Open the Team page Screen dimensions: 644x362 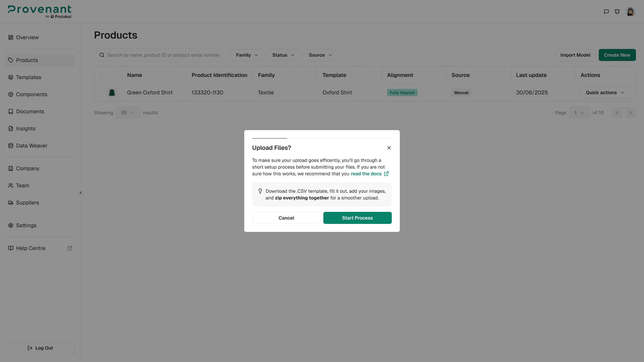point(40,186)
